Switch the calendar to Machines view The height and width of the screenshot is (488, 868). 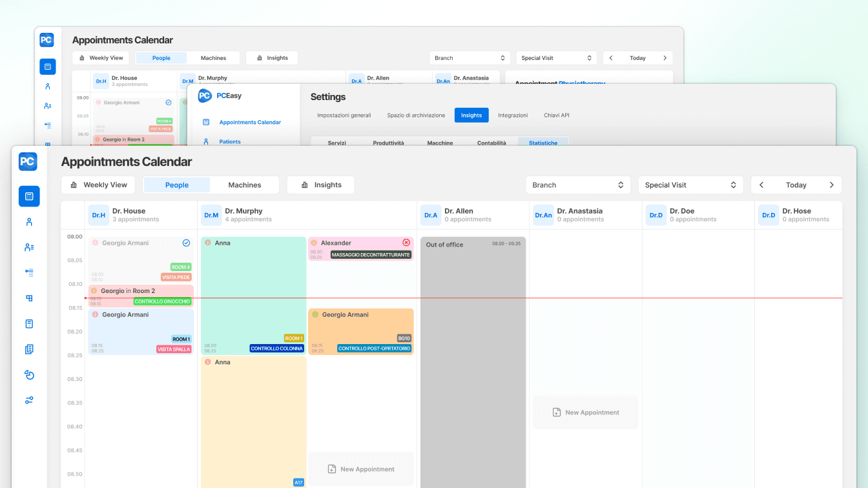tap(244, 185)
